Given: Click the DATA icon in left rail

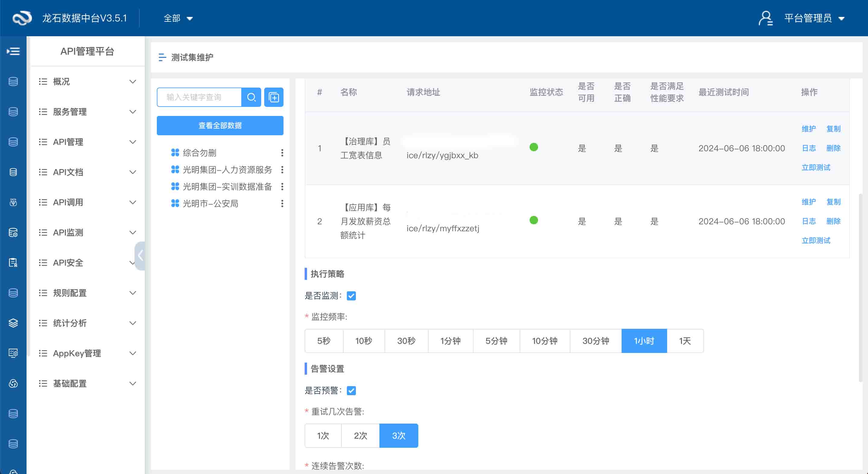Looking at the screenshot, I should (13, 202).
